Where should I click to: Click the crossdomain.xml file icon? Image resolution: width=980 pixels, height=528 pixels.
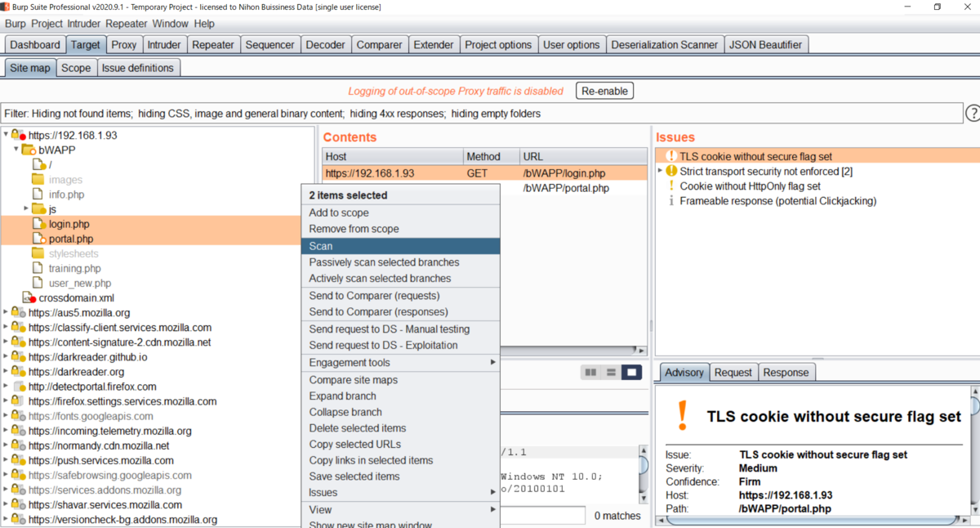click(x=30, y=298)
